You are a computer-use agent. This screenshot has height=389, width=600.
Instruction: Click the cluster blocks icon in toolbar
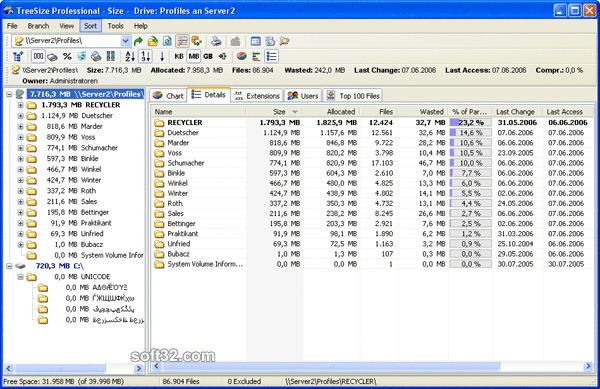point(111,57)
